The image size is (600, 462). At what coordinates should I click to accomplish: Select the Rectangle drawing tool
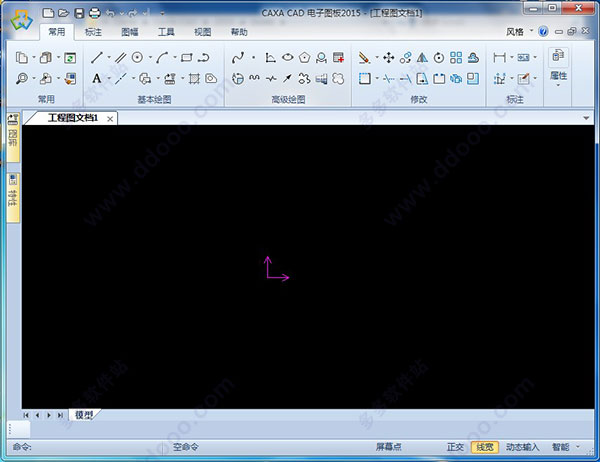(186, 58)
